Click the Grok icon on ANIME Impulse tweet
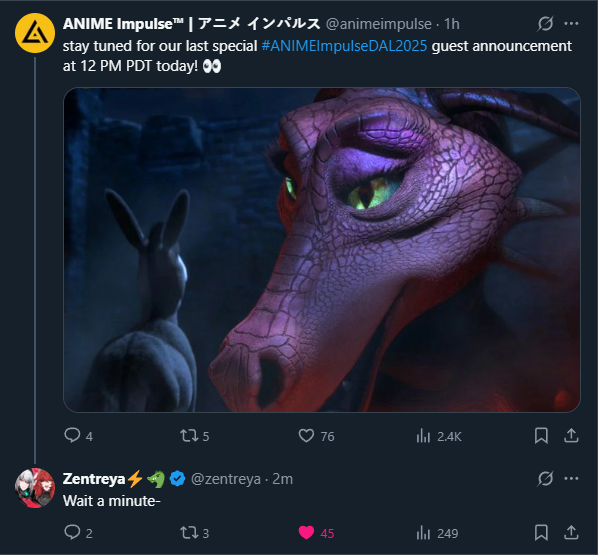The height and width of the screenshot is (555, 598). click(545, 24)
